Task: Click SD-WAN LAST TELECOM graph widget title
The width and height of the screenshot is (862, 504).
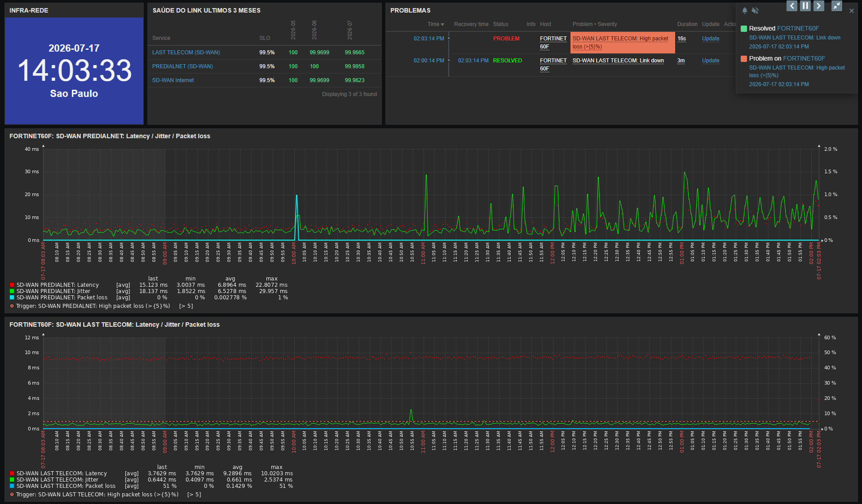Action: click(115, 324)
